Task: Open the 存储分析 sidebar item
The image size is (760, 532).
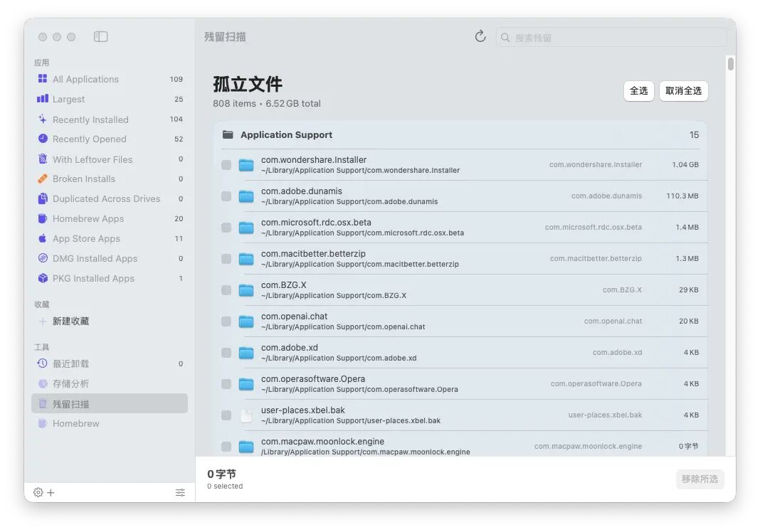Action: pyautogui.click(x=110, y=384)
